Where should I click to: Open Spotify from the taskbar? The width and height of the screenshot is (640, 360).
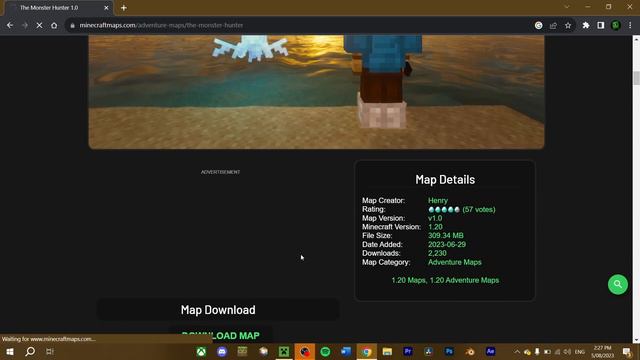coord(325,351)
